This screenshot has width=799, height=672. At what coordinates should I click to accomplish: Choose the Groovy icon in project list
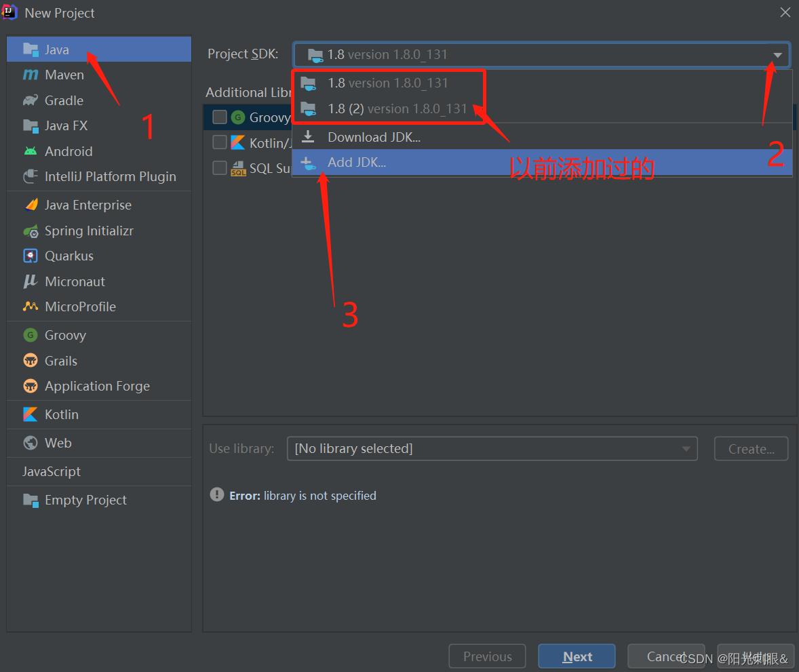pyautogui.click(x=31, y=335)
